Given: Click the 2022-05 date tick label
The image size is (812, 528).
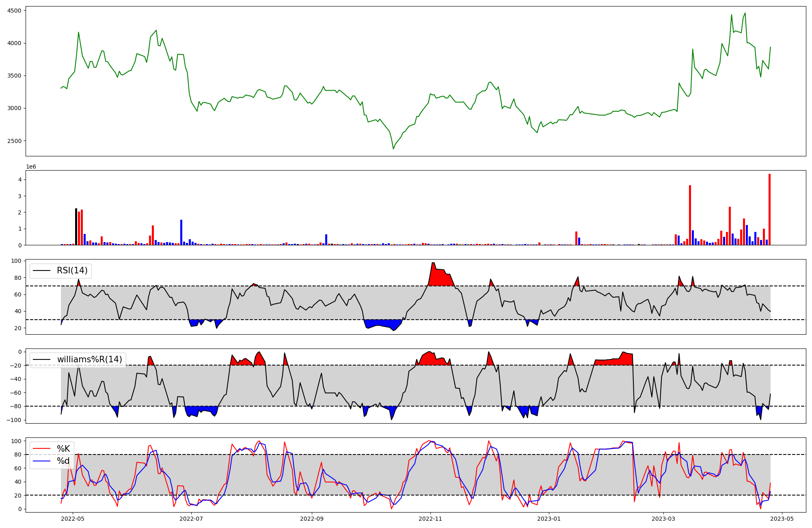Looking at the screenshot, I should (x=73, y=518).
